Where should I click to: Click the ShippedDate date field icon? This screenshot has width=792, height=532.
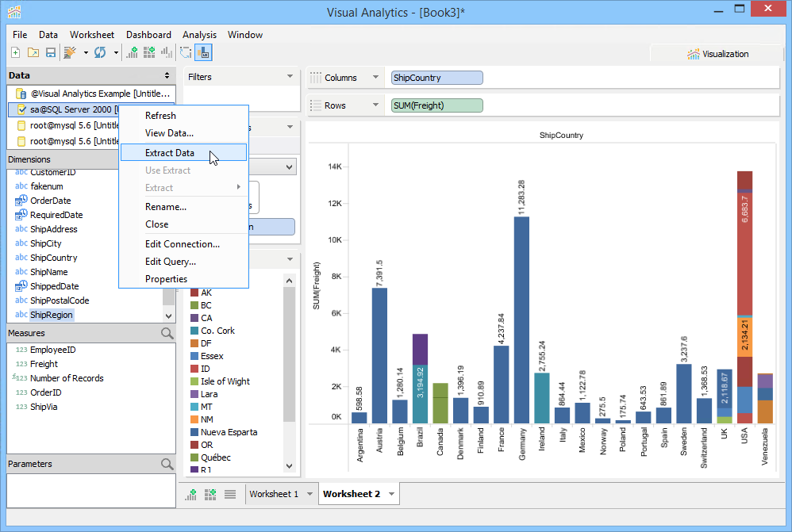21,285
